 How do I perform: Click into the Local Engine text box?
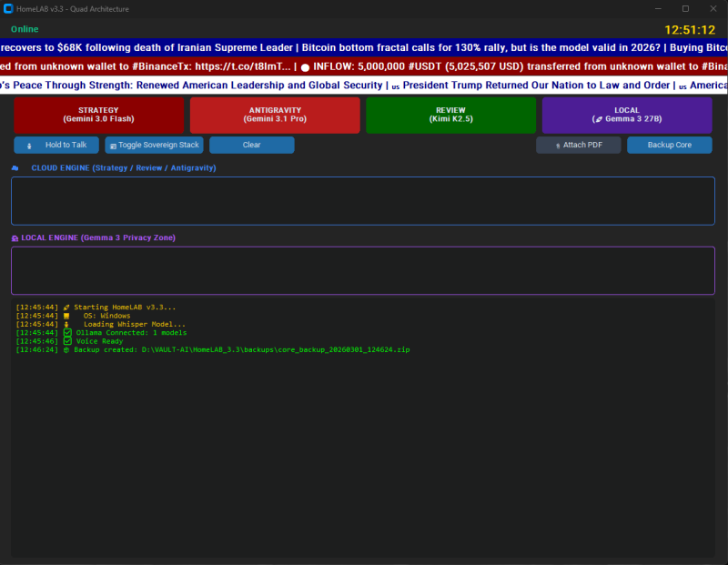tap(362, 270)
